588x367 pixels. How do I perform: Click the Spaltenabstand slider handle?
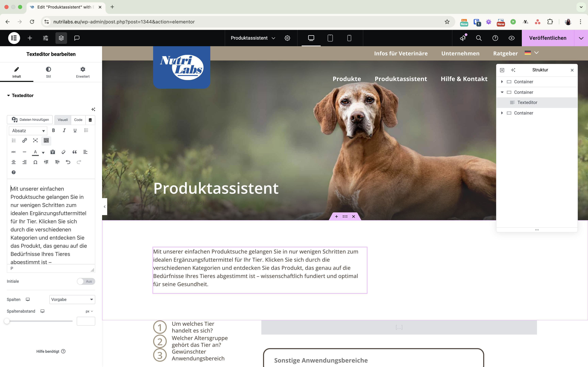[7, 321]
